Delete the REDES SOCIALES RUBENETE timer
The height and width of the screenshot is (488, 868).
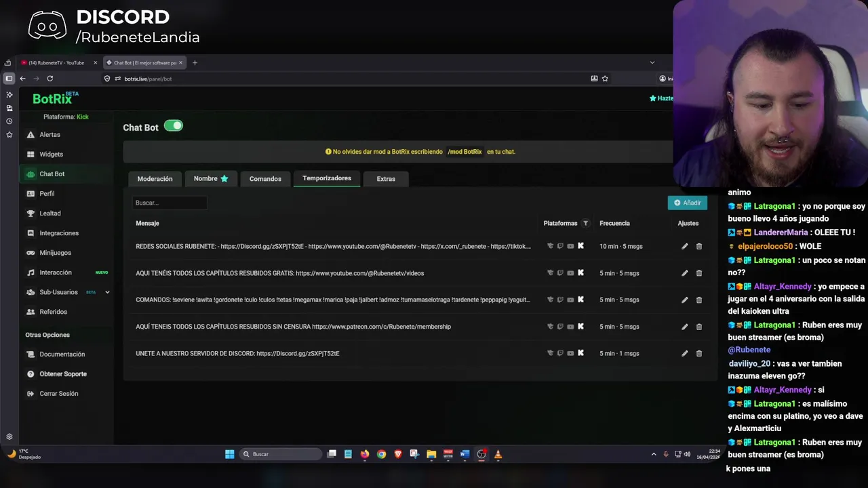(x=699, y=246)
